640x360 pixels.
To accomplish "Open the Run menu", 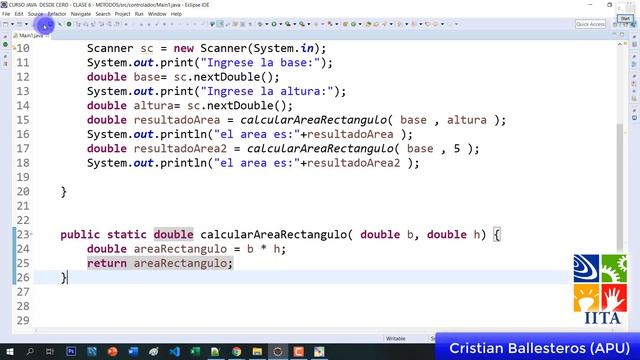I will 139,14.
